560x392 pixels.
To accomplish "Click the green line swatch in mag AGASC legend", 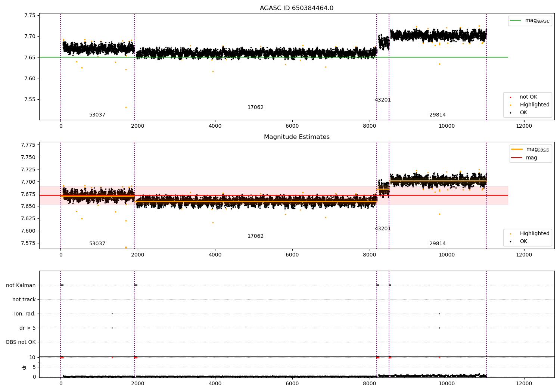I will pyautogui.click(x=516, y=21).
